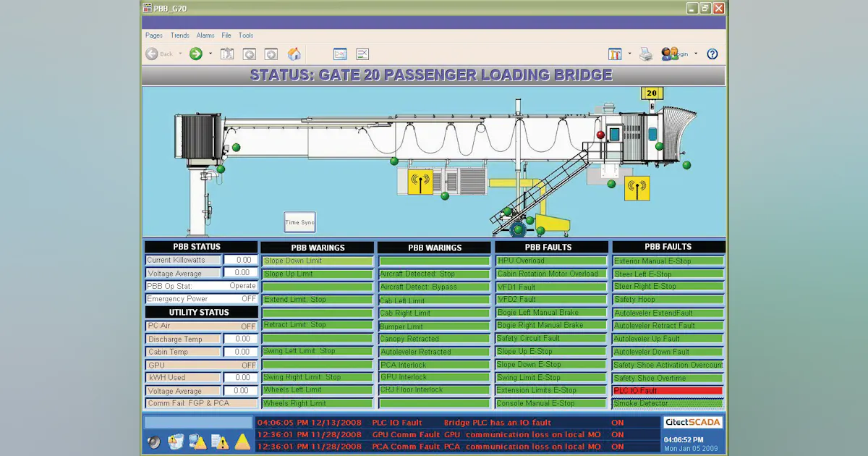The image size is (868, 456).
Task: Click the blue status box above alarm icons
Action: [197, 423]
